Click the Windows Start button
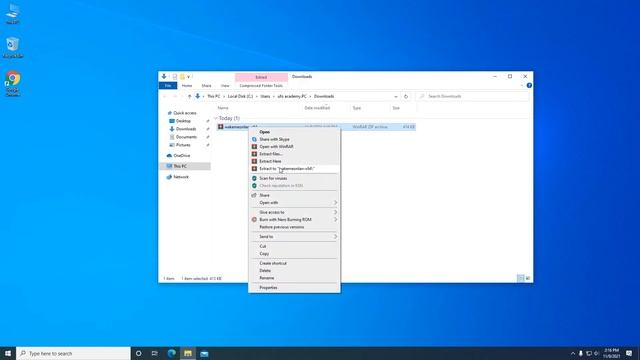The width and height of the screenshot is (640, 360). tap(8, 353)
